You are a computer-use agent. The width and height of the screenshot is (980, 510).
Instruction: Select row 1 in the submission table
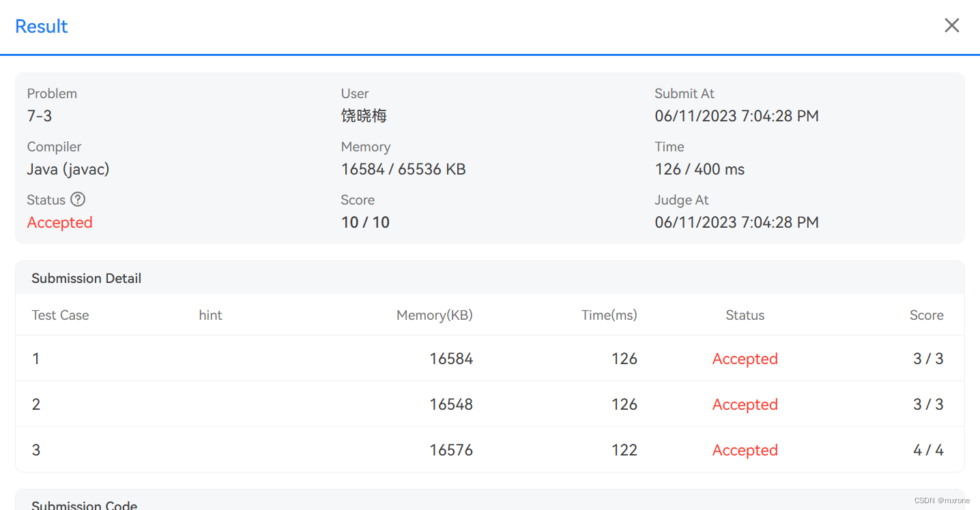click(273, 359)
